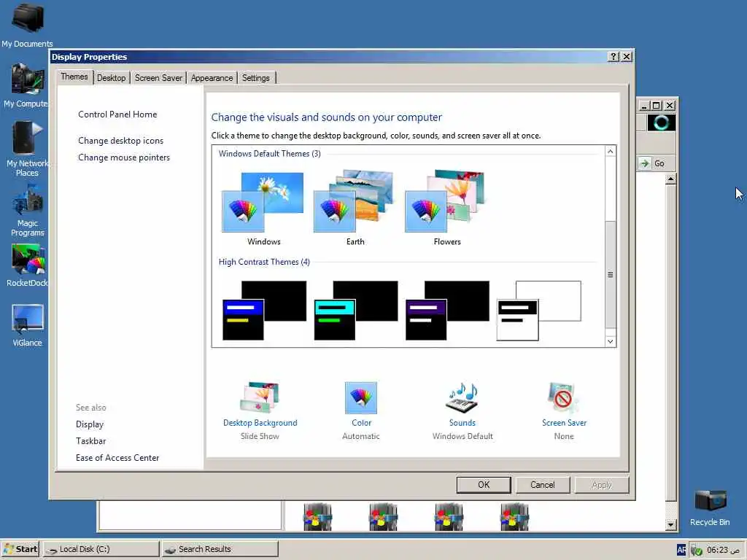Open the Color settings icon

click(361, 411)
